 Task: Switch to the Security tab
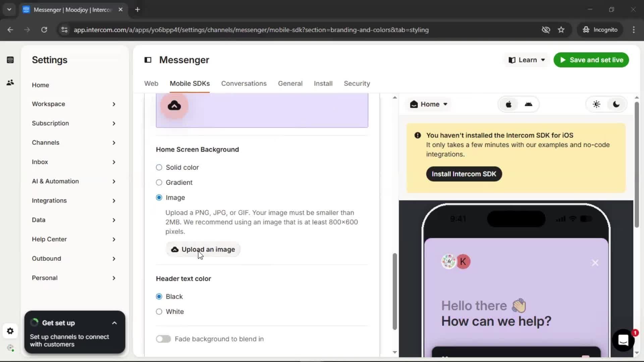(357, 83)
